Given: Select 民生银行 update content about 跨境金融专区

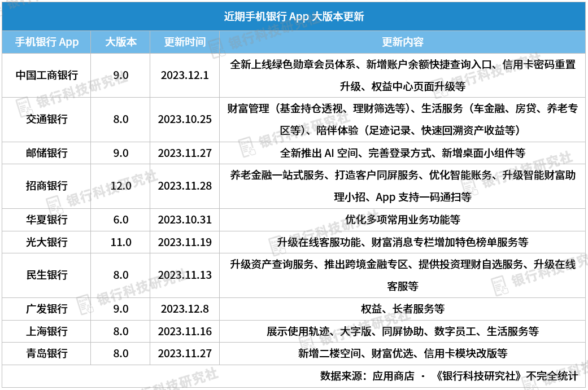Looking at the screenshot, I should tap(403, 275).
